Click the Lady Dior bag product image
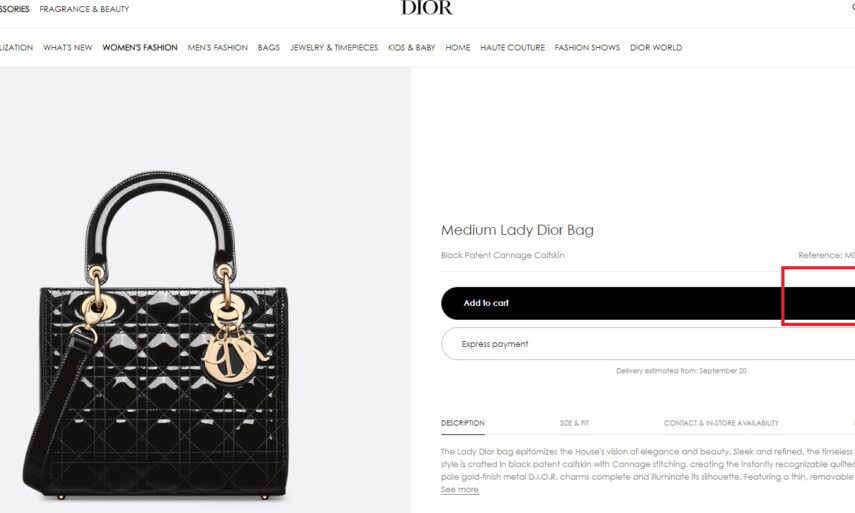 tap(156, 335)
